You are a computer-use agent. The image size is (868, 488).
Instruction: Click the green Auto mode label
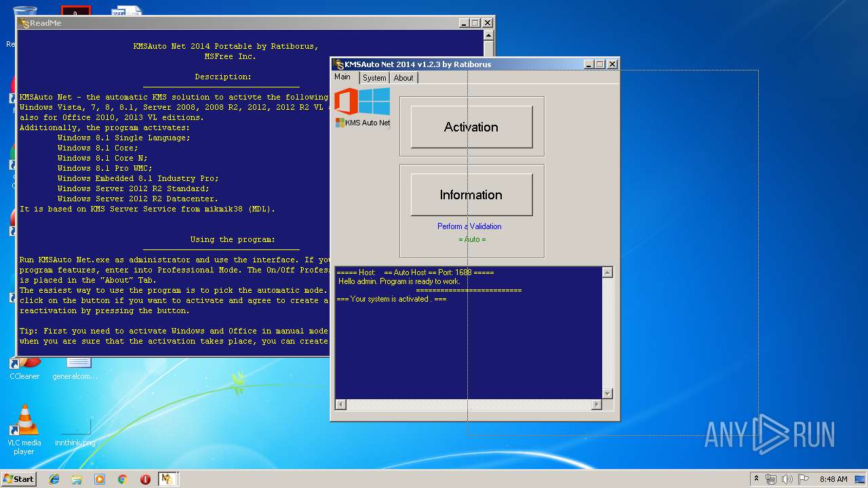[472, 239]
